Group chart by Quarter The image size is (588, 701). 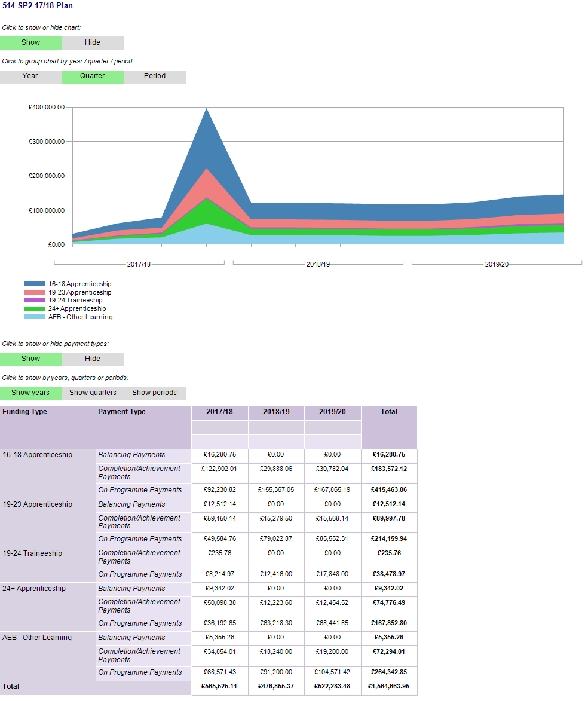(93, 76)
